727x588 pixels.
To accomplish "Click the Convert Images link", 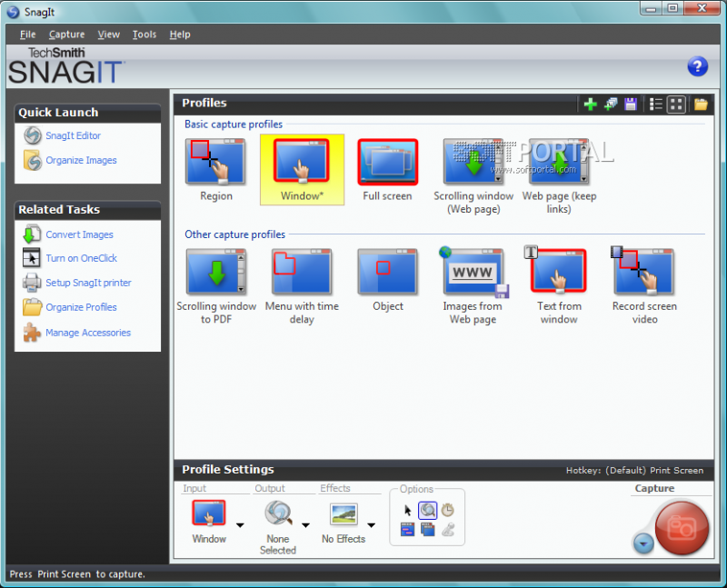I will tap(79, 234).
